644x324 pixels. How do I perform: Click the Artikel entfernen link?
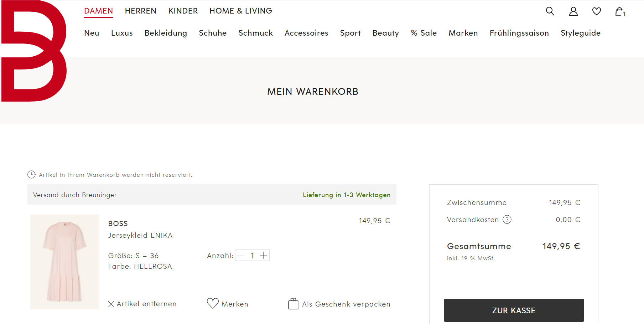point(146,304)
